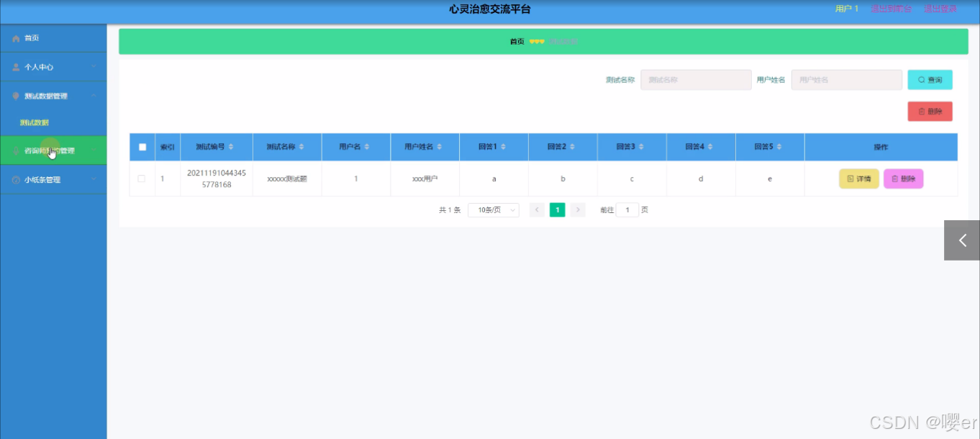The width and height of the screenshot is (980, 439).
Task: Open the 10条/页 page-size dropdown
Action: (x=494, y=210)
